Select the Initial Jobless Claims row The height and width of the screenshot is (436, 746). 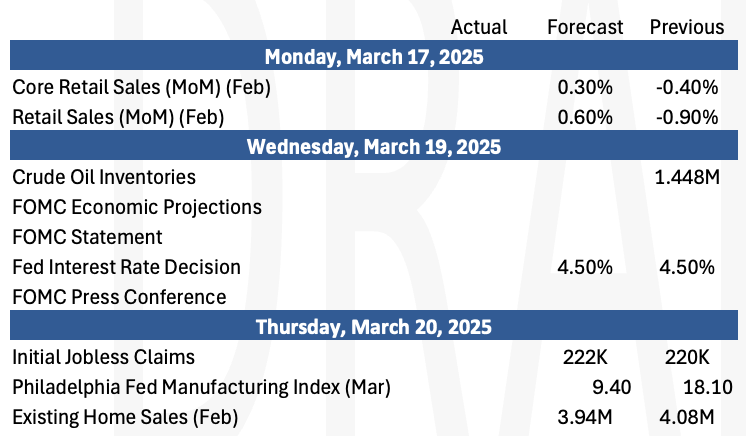pos(374,357)
